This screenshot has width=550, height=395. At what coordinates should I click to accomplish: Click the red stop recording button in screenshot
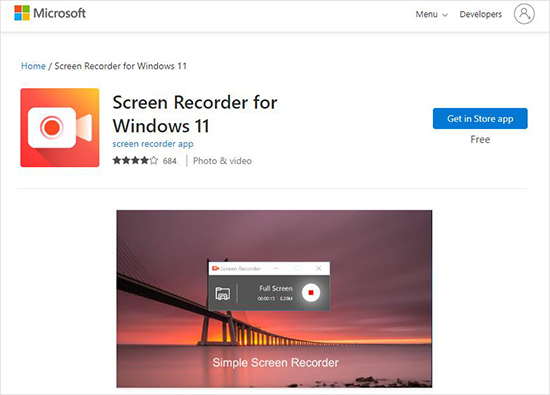(x=311, y=293)
